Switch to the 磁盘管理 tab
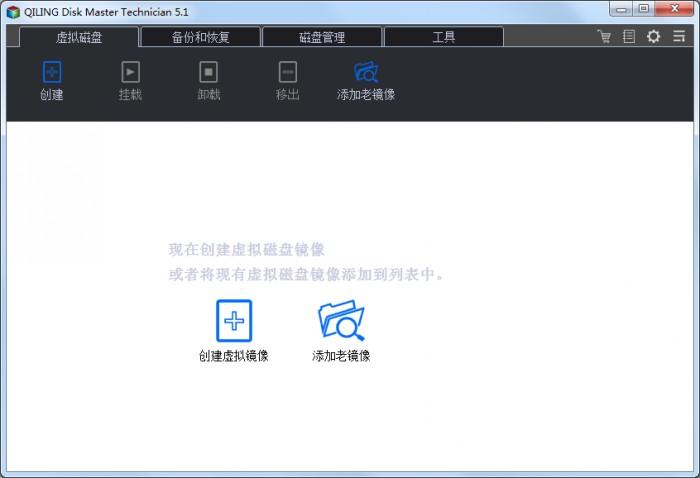 click(322, 37)
